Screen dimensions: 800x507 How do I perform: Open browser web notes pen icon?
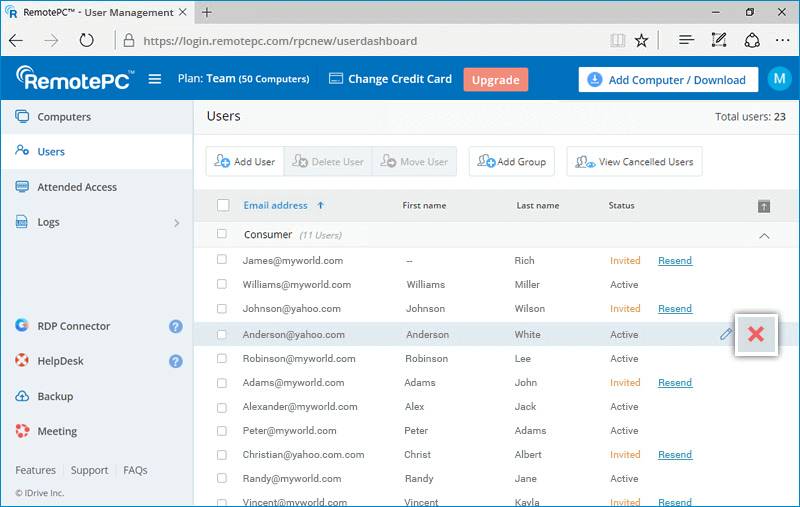click(x=718, y=40)
